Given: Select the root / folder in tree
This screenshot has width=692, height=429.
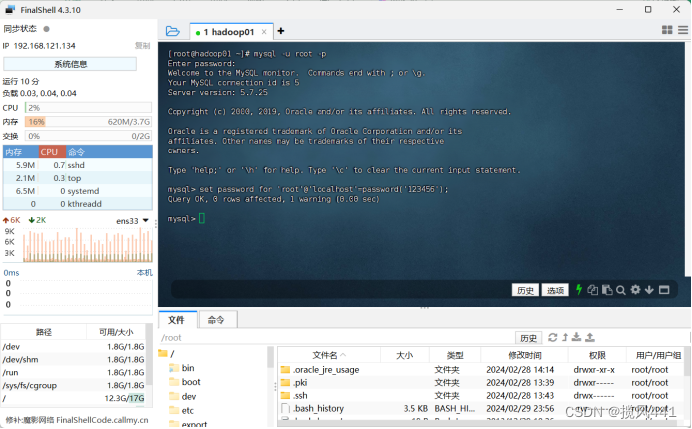Looking at the screenshot, I should 167,354.
